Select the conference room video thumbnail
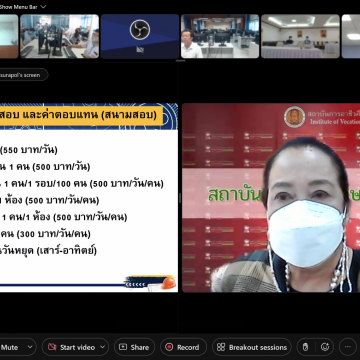 [300, 36]
